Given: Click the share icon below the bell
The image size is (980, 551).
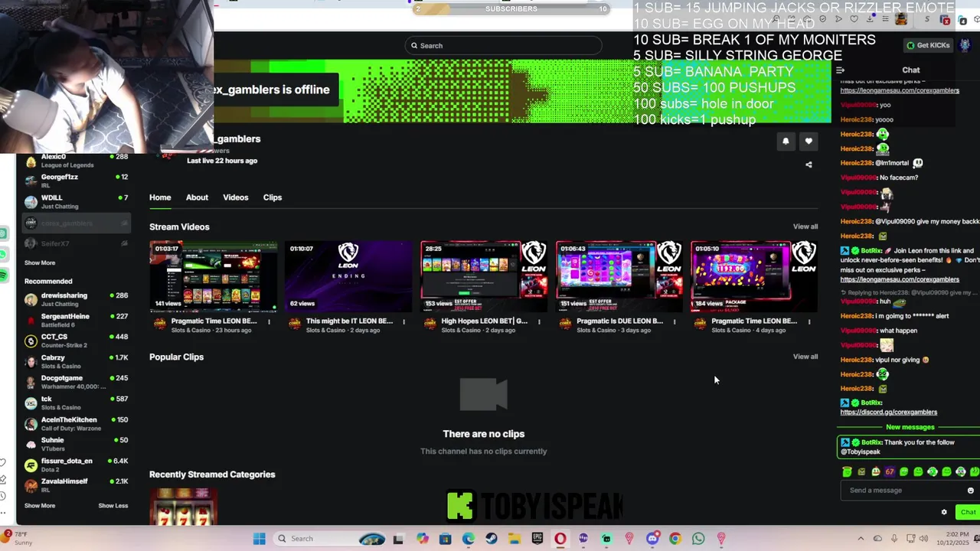Looking at the screenshot, I should coord(808,165).
